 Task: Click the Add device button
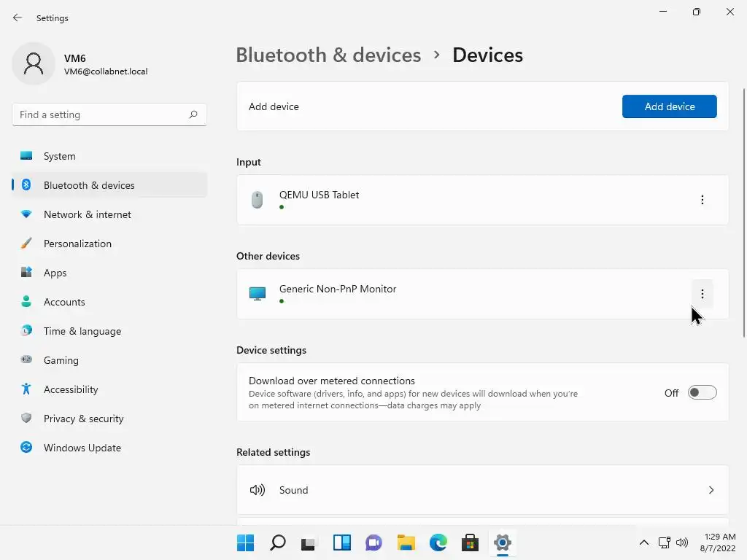669,106
